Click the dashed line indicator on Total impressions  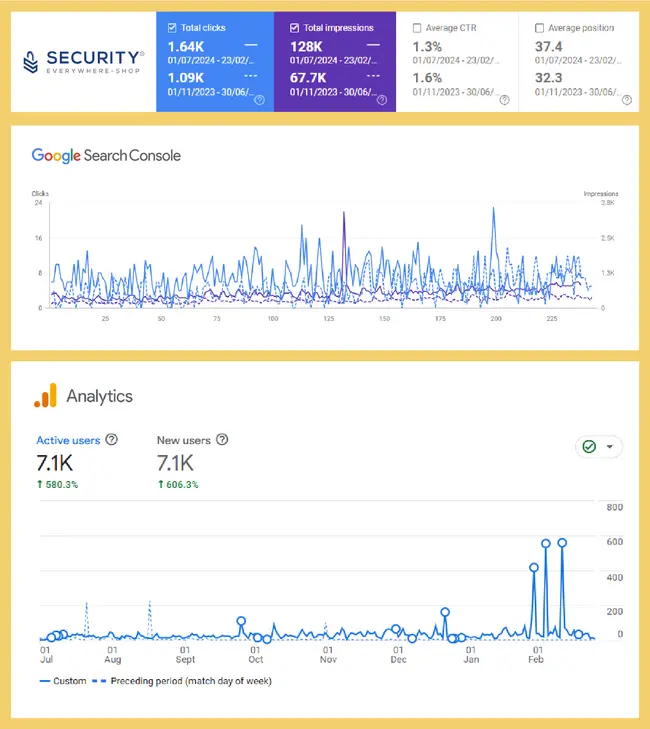[373, 76]
